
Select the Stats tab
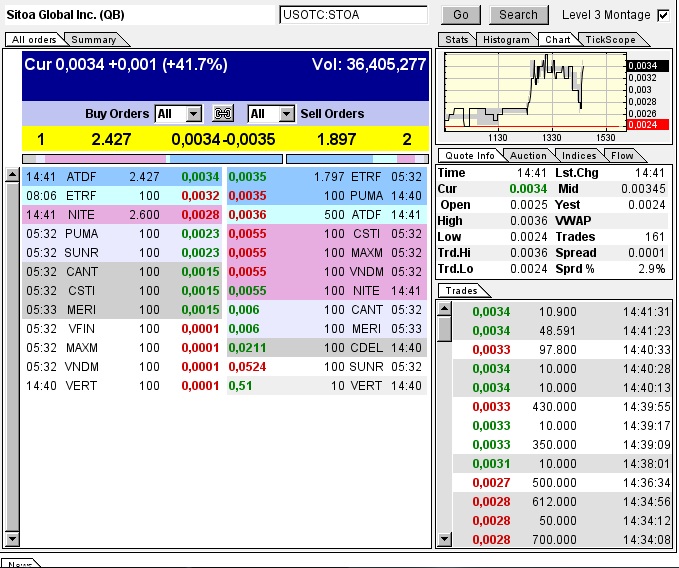pos(457,40)
